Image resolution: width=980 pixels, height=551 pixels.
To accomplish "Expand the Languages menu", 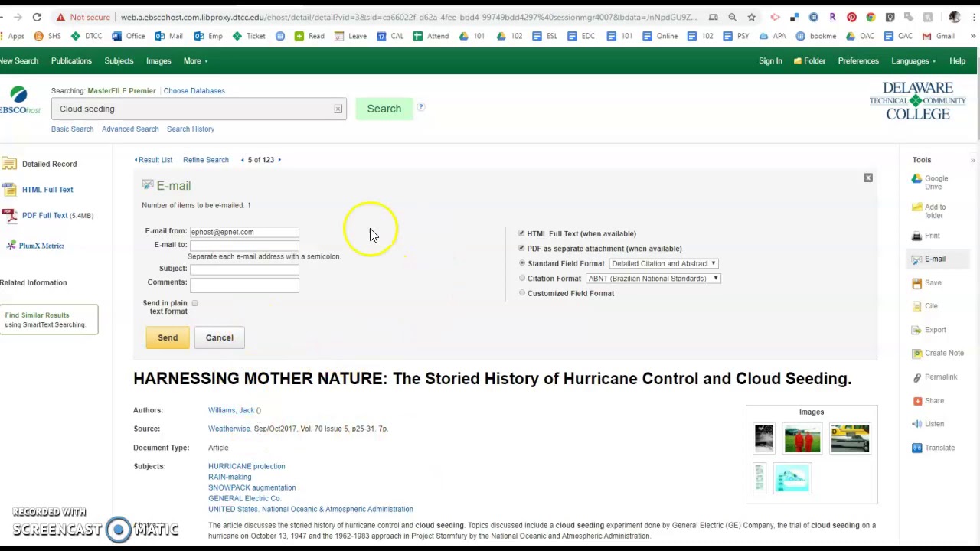I will [913, 61].
